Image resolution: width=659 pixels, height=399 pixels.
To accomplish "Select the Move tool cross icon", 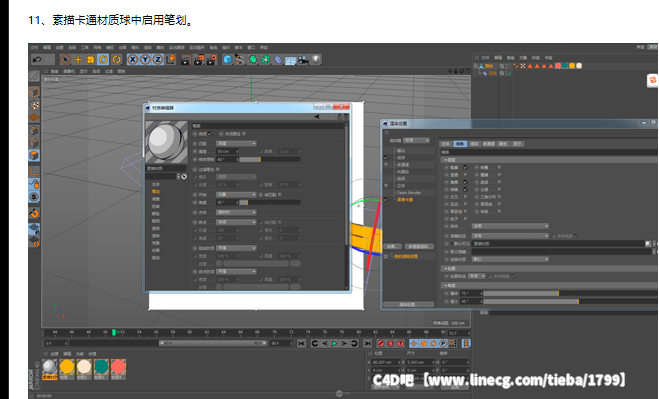I will pyautogui.click(x=78, y=60).
